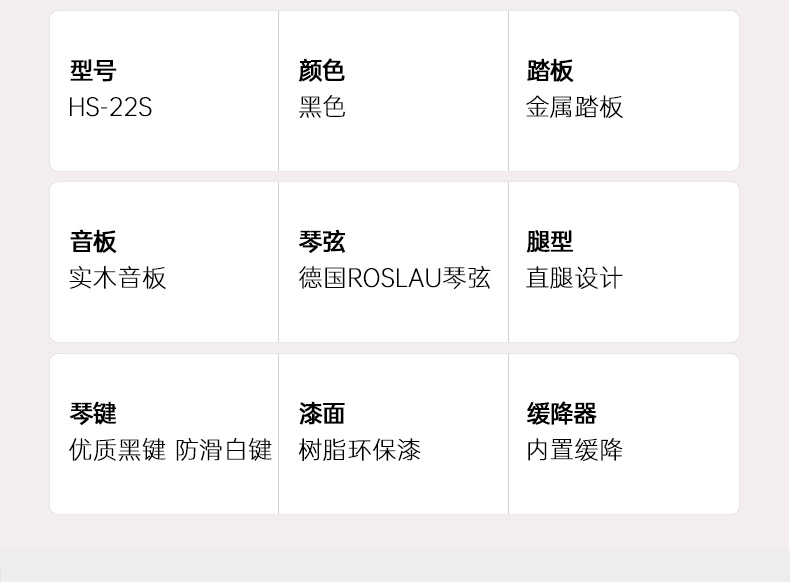Select the 防滑白键 key description

224,450
